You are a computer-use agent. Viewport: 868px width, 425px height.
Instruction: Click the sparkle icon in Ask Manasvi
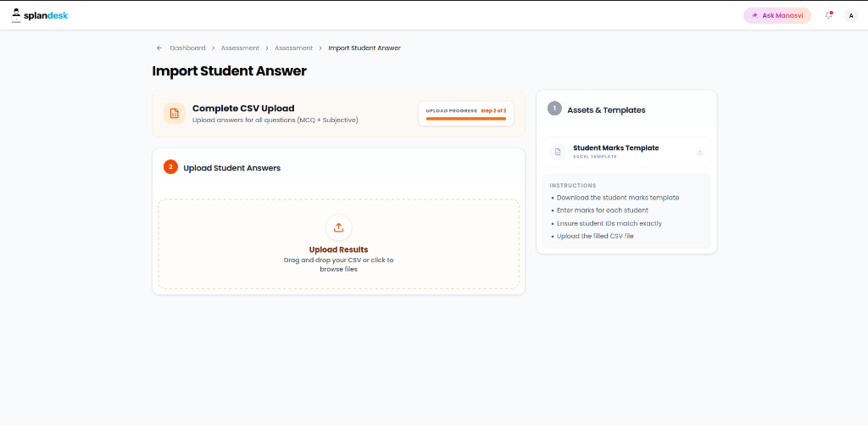point(755,15)
